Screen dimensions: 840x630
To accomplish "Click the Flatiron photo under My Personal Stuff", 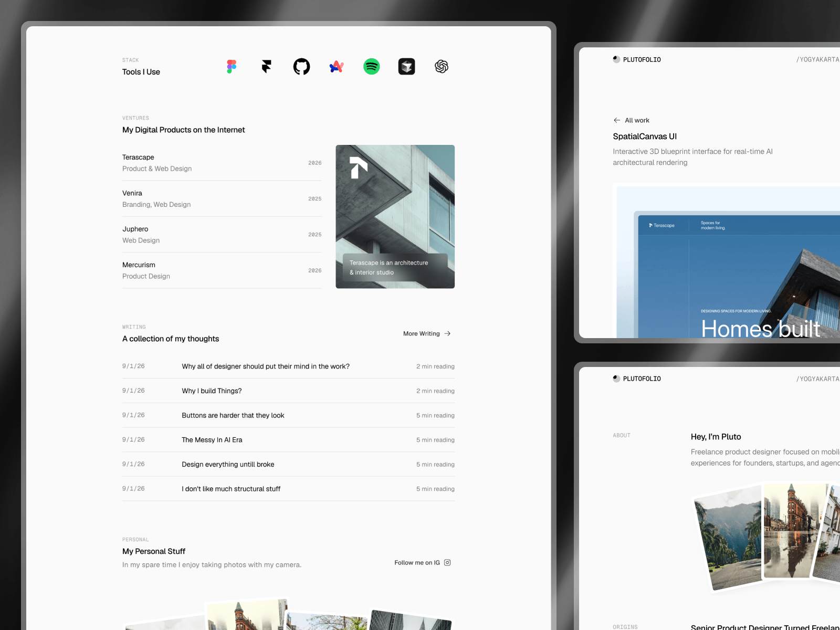I will pyautogui.click(x=247, y=615).
